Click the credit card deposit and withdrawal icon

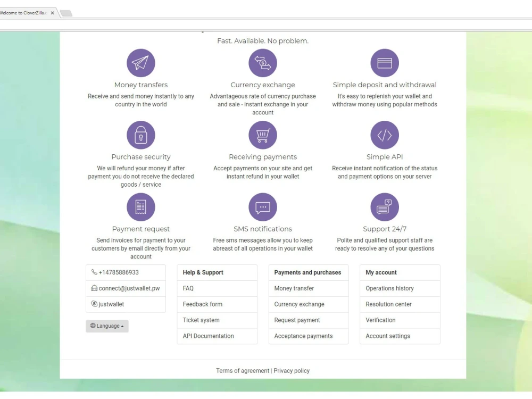pyautogui.click(x=385, y=63)
